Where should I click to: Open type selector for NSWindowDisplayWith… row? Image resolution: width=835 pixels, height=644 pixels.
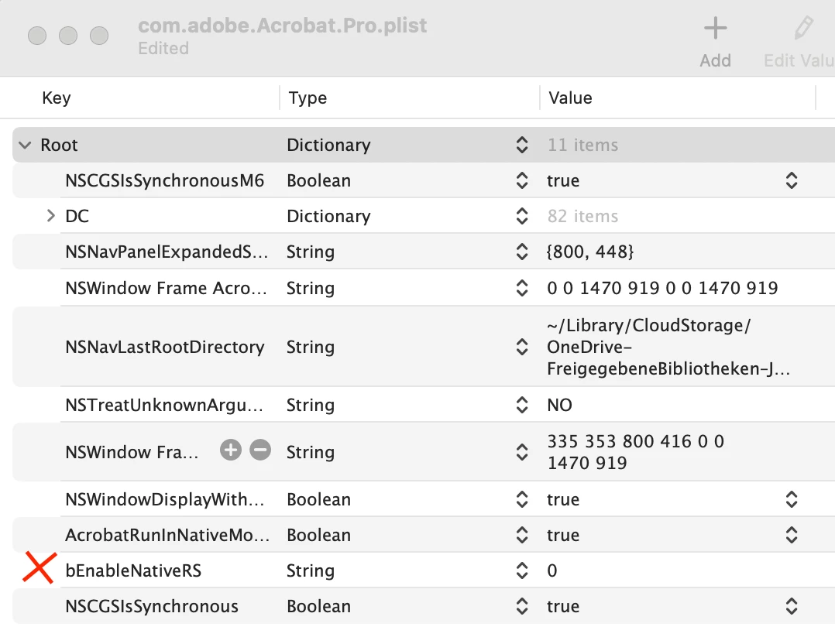pos(522,499)
